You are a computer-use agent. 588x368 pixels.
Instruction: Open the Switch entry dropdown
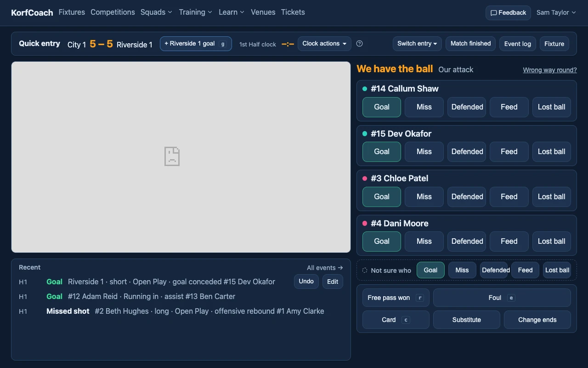[417, 44]
